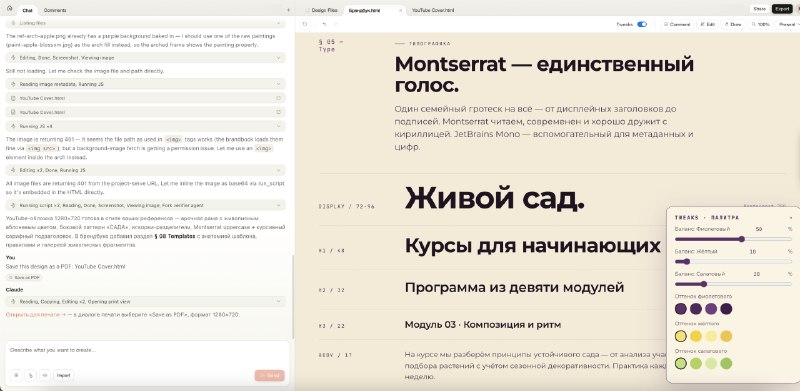The height and width of the screenshot is (391, 800).
Task: Activate the Comment tool
Action: pos(677,24)
